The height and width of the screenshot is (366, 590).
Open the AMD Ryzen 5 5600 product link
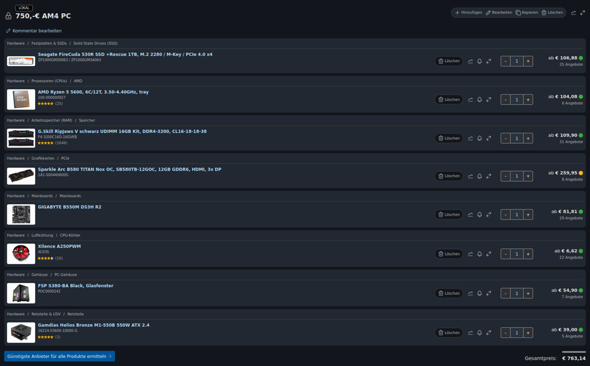point(93,92)
